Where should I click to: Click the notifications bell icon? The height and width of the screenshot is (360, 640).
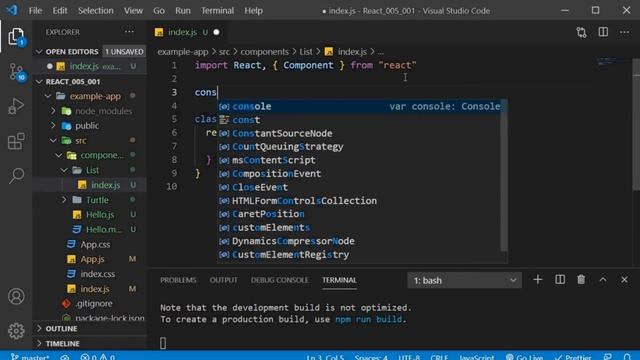click(x=627, y=357)
